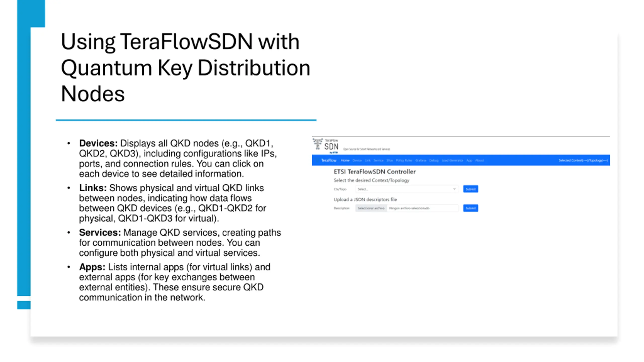This screenshot has height=362, width=644.
Task: Click the 'Selected Context(---)/Topology(---)' status text
Action: 583,160
